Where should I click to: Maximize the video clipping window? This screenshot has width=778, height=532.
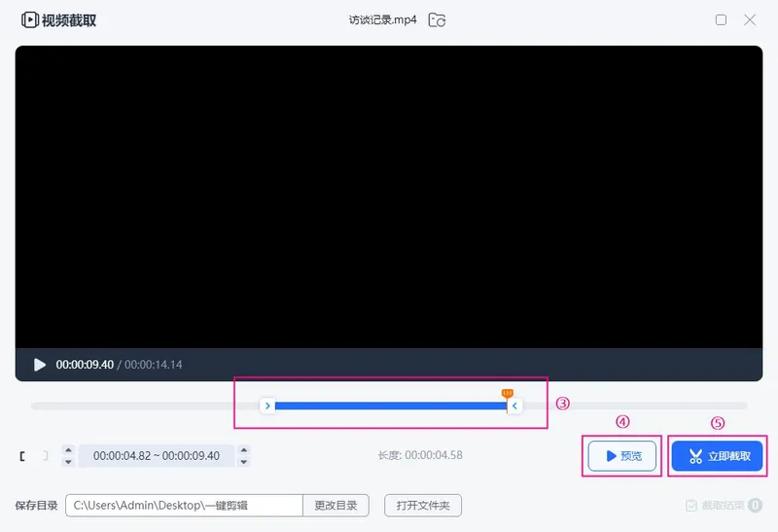(x=721, y=19)
